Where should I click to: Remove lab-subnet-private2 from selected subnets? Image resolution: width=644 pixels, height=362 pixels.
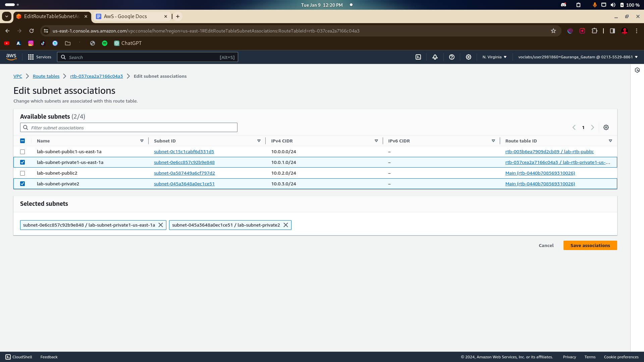286,225
